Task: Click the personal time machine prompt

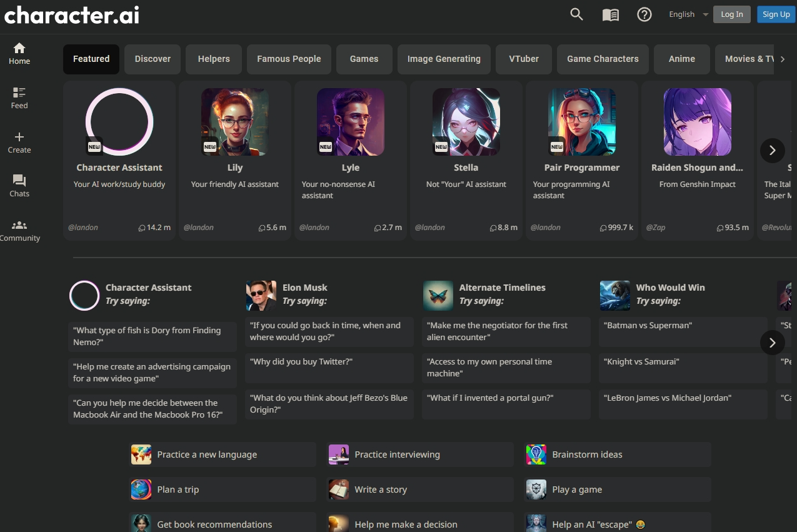Action: tap(506, 368)
